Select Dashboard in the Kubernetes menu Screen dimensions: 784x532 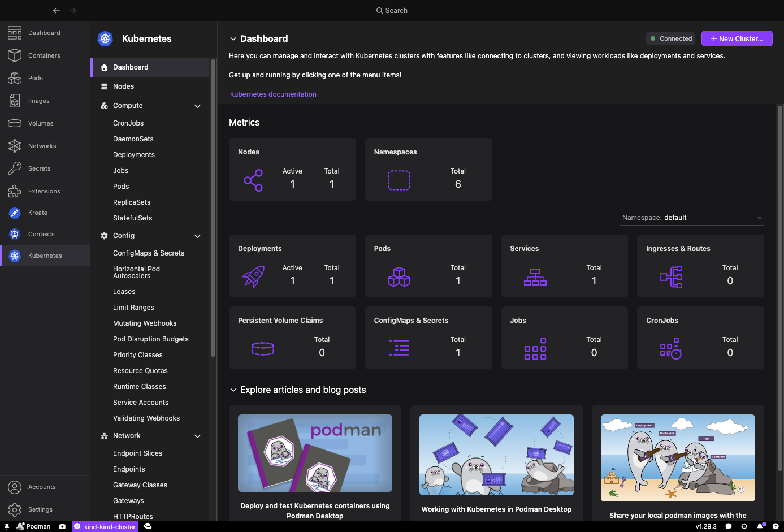150,67
